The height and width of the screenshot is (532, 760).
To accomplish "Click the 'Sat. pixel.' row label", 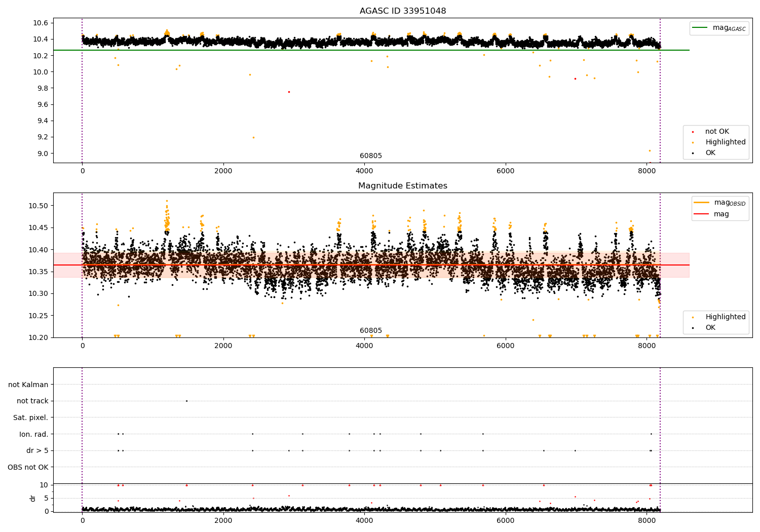I will (31, 417).
